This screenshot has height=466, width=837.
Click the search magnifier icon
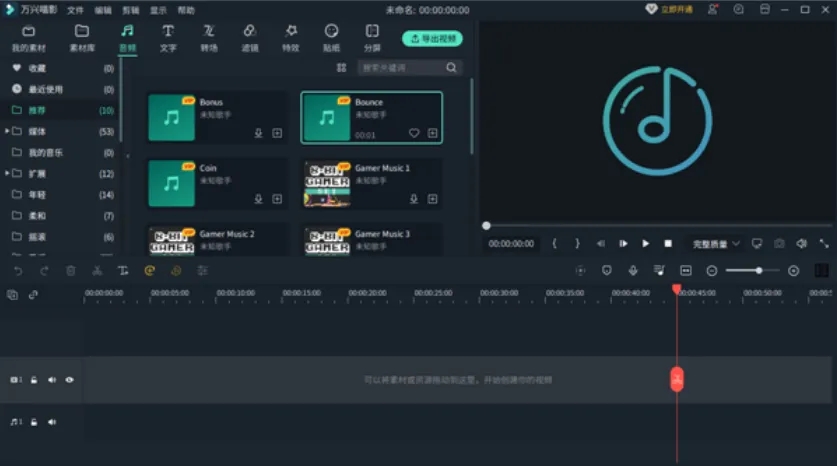pos(452,68)
